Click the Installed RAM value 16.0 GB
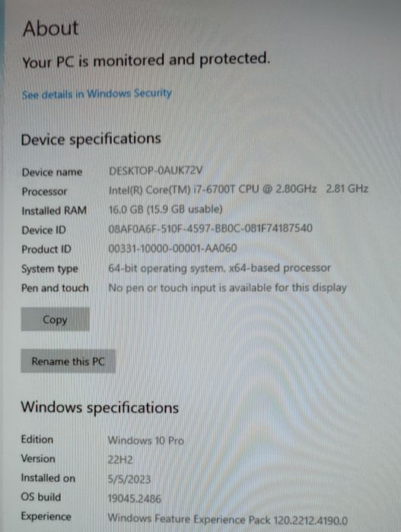Screen dimensions: 401x532 point(165,209)
